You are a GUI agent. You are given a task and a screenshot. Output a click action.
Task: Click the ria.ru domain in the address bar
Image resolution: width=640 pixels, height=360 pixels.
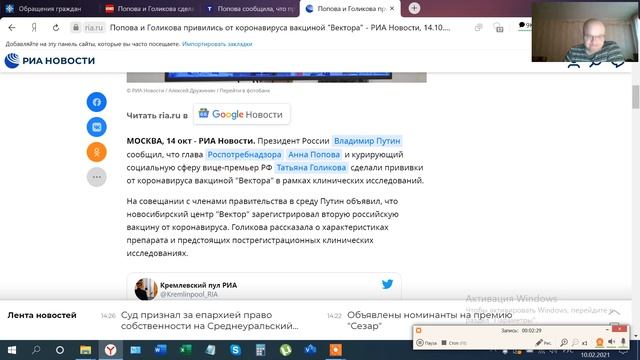click(x=94, y=27)
